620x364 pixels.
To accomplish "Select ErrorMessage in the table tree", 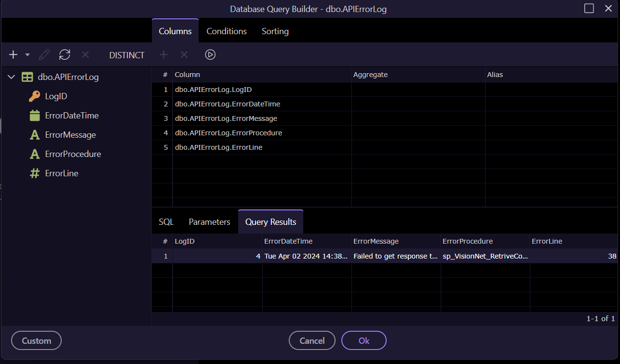I will tap(70, 135).
